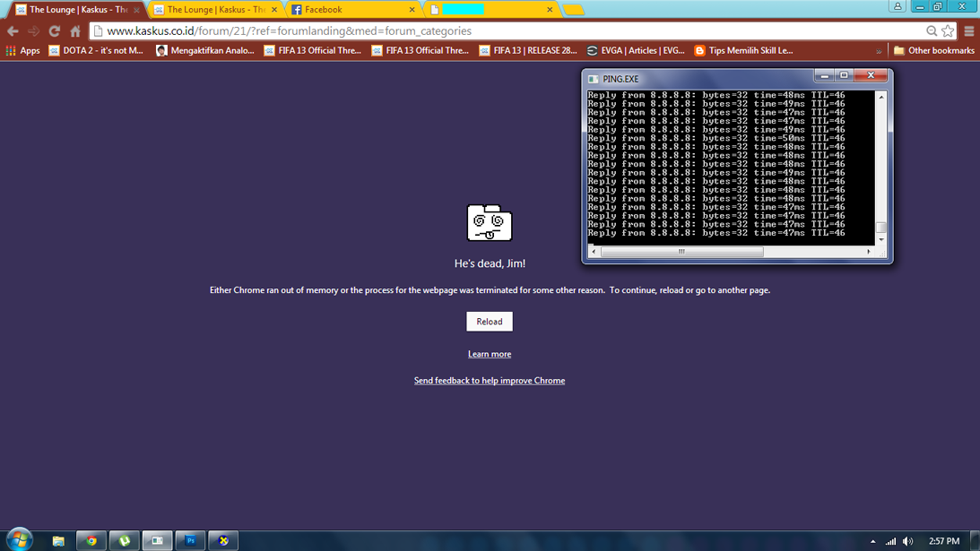Click the browser Back arrow

pos(13,30)
